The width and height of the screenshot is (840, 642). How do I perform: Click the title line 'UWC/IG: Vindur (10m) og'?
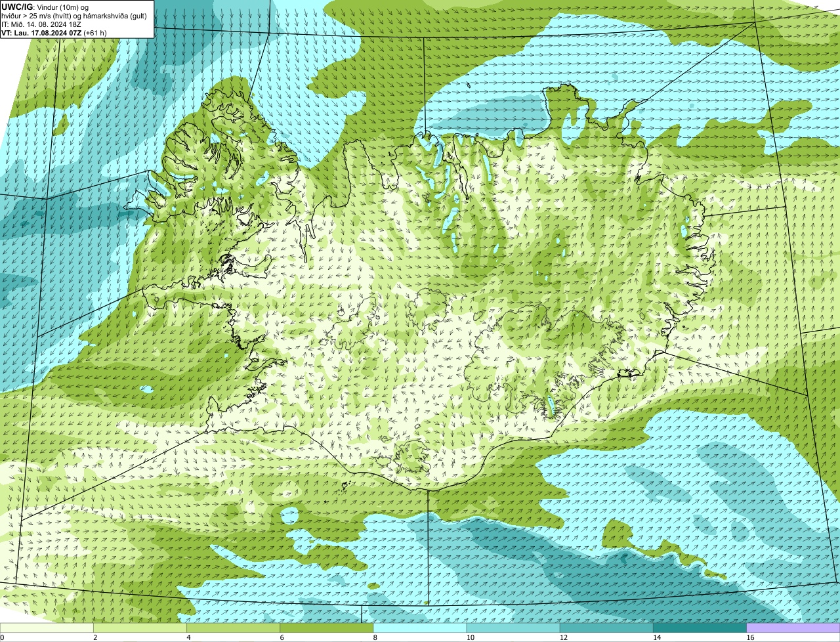click(x=45, y=7)
